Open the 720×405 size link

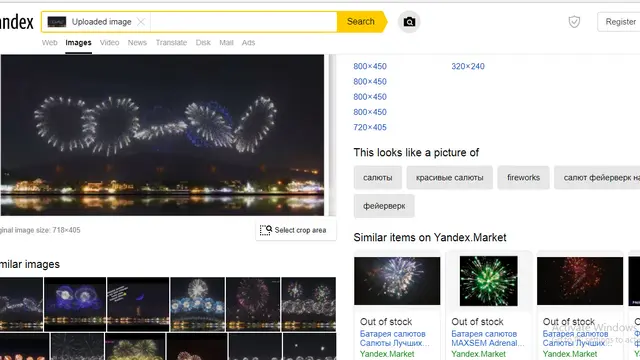tap(370, 127)
